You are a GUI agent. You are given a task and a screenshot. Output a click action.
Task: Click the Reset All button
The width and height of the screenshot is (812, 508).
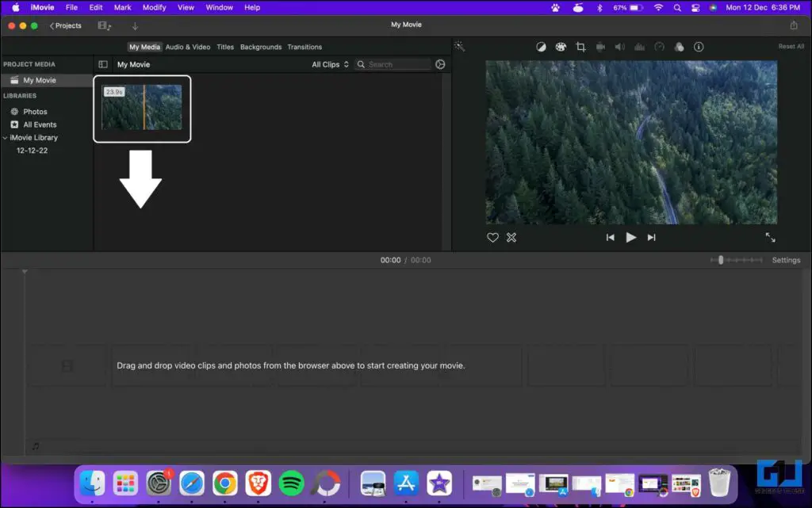tap(791, 46)
